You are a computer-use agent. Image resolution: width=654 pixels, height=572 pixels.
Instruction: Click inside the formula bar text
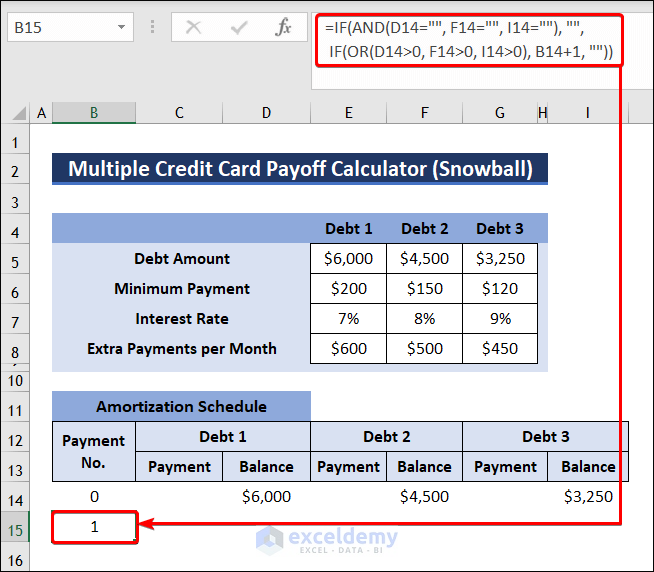469,40
